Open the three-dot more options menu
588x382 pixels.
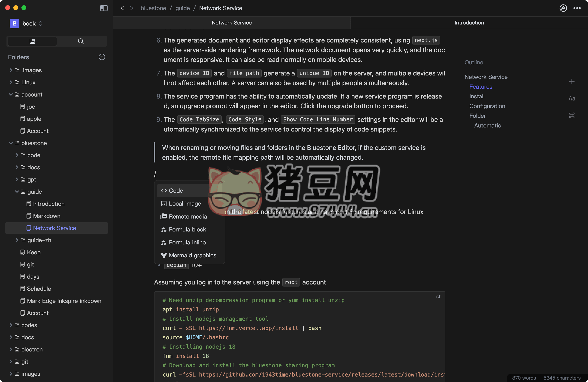coord(577,8)
